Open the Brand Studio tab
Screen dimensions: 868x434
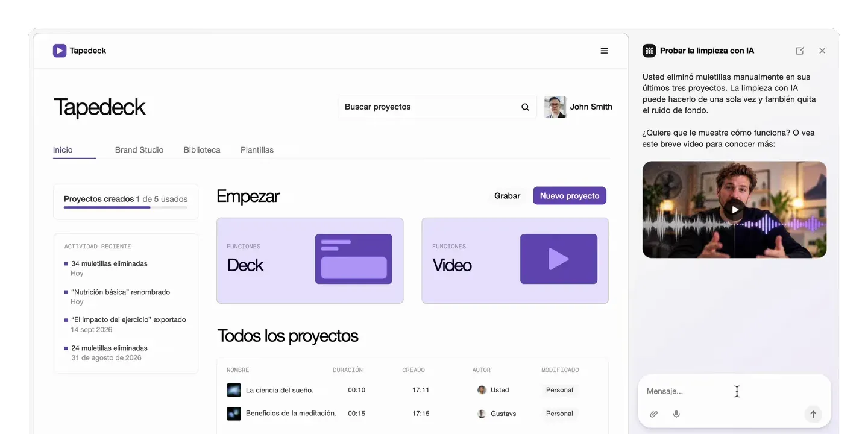(x=139, y=150)
